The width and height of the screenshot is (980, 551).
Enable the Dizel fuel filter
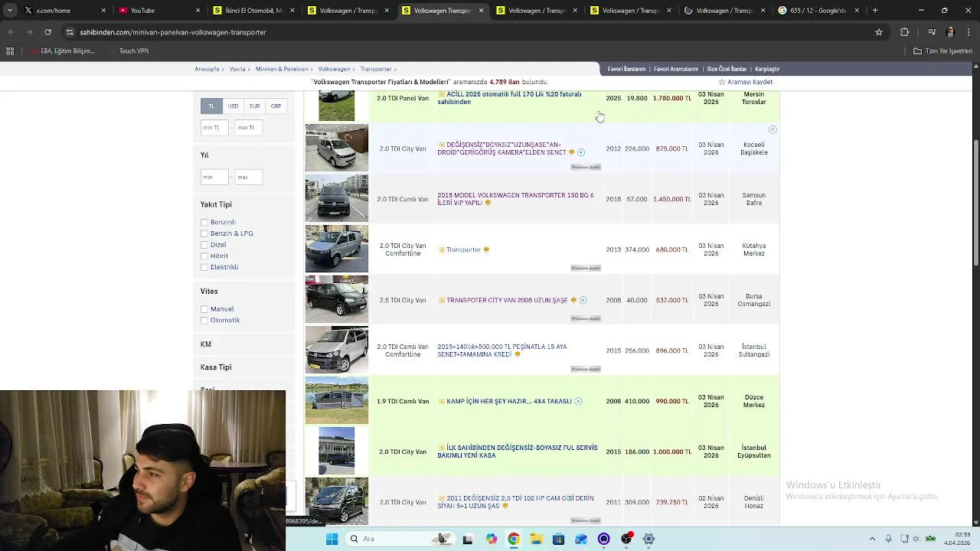[x=204, y=245]
